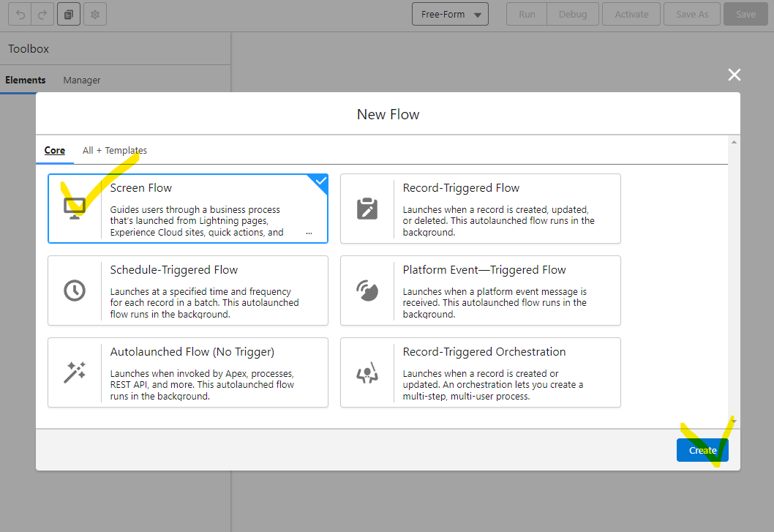Select the Screen Flow title text
The image size is (774, 532).
pos(140,188)
